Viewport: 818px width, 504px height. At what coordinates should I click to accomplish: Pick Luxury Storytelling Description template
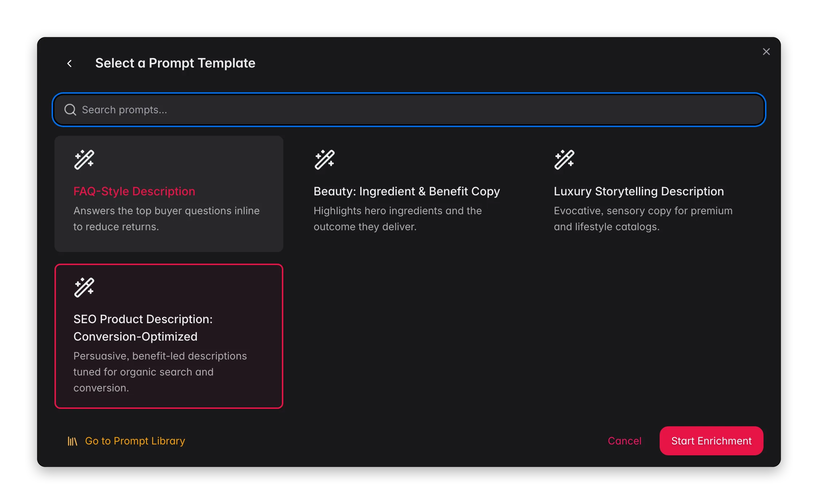(649, 194)
